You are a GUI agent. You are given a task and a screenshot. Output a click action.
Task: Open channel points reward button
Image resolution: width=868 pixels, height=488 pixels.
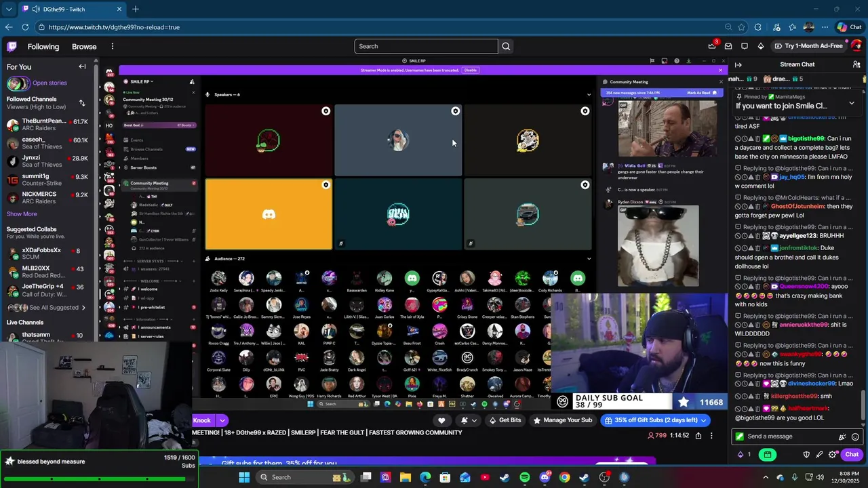point(768,455)
